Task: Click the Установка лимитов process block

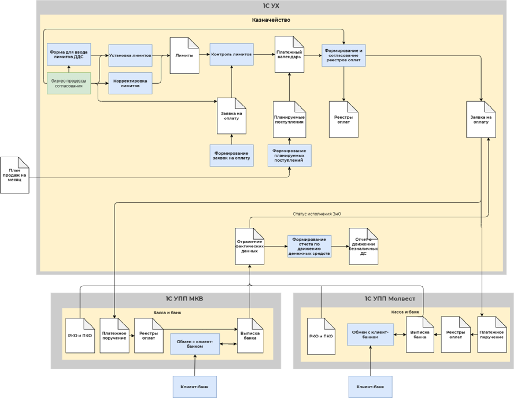Action: point(130,55)
